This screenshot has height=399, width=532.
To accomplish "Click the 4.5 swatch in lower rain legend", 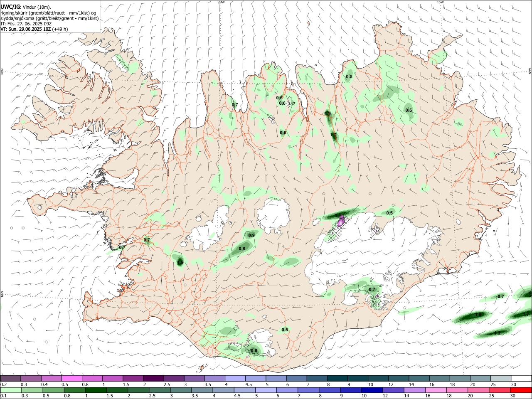I will 244,390.
